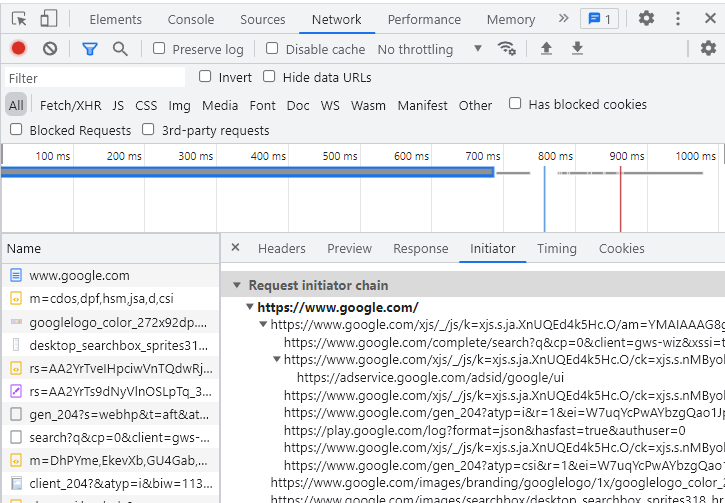Filter requests by Font
This screenshot has height=503, width=725.
[x=263, y=105]
